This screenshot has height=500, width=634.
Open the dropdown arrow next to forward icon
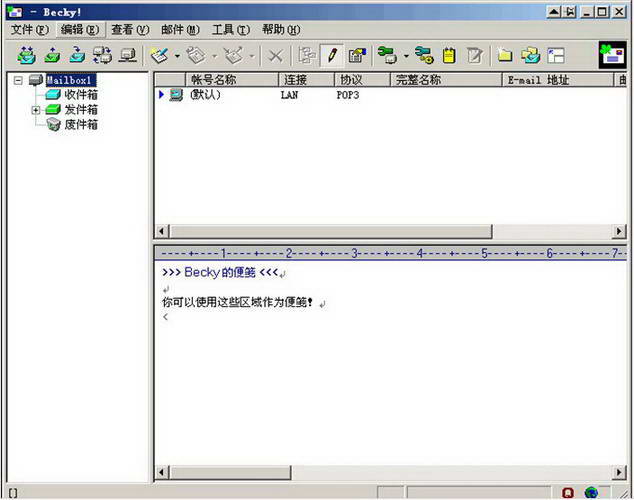click(x=251, y=56)
